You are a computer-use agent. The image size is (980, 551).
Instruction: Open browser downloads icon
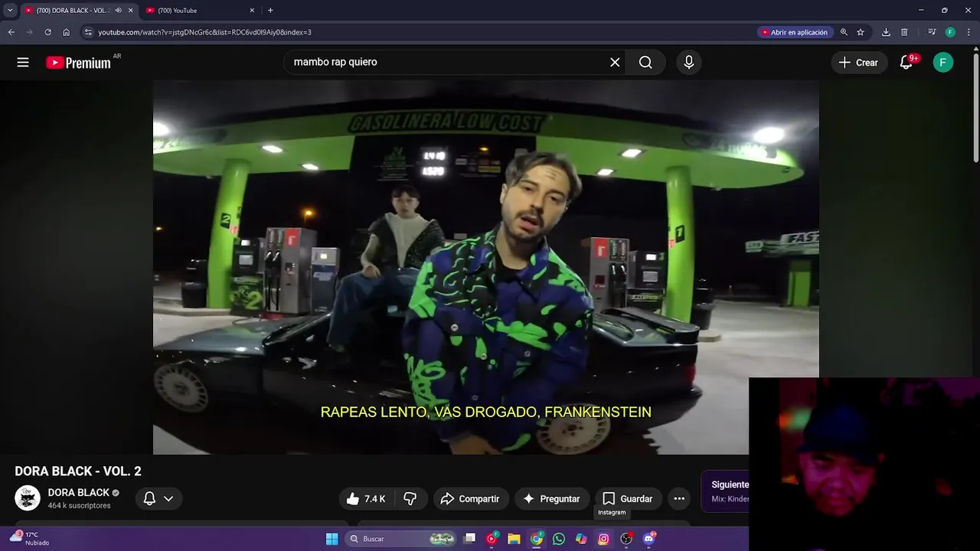pyautogui.click(x=886, y=32)
